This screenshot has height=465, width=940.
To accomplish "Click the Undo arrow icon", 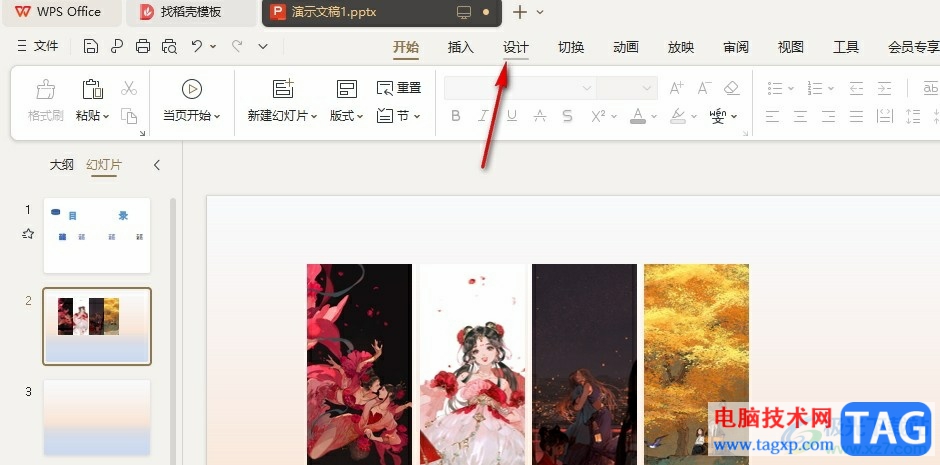I will (197, 46).
